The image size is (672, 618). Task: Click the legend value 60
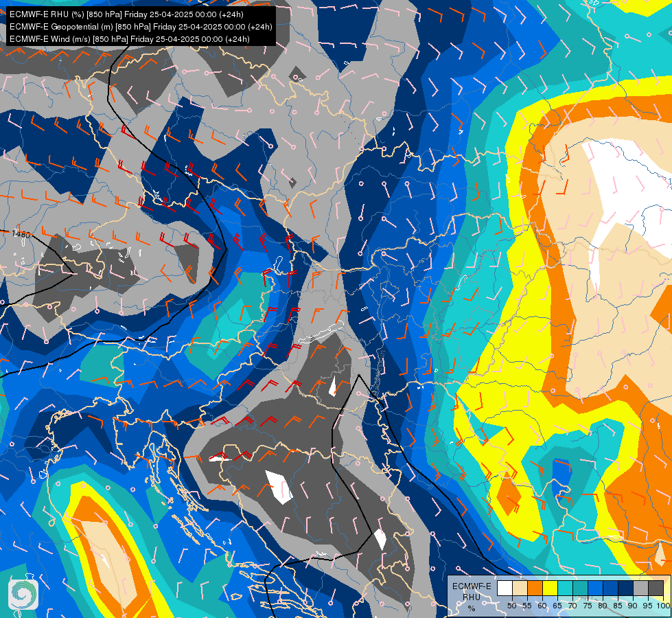coord(542,606)
